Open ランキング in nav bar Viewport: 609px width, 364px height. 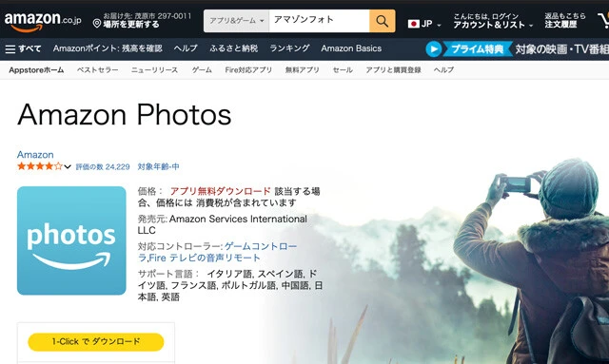tap(289, 48)
